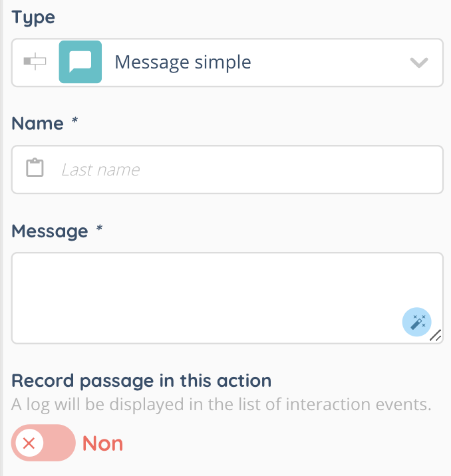Screen dimensions: 451x476
Task: Click the small gray block icon beside chat bubble
Action: click(35, 62)
